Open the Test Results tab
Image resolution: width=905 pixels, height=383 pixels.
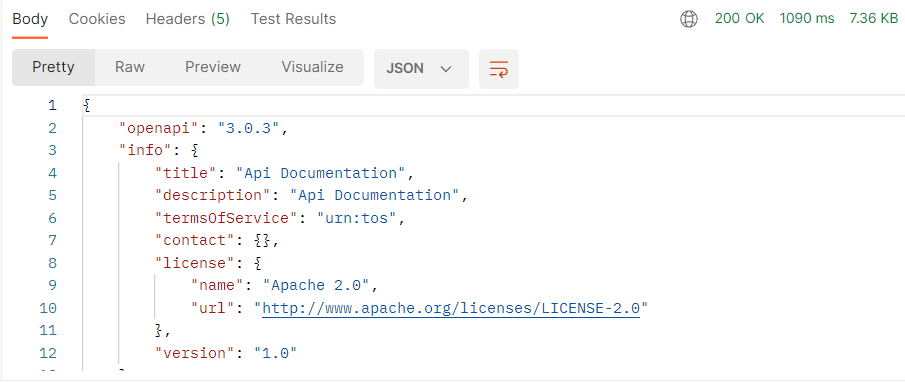[293, 19]
